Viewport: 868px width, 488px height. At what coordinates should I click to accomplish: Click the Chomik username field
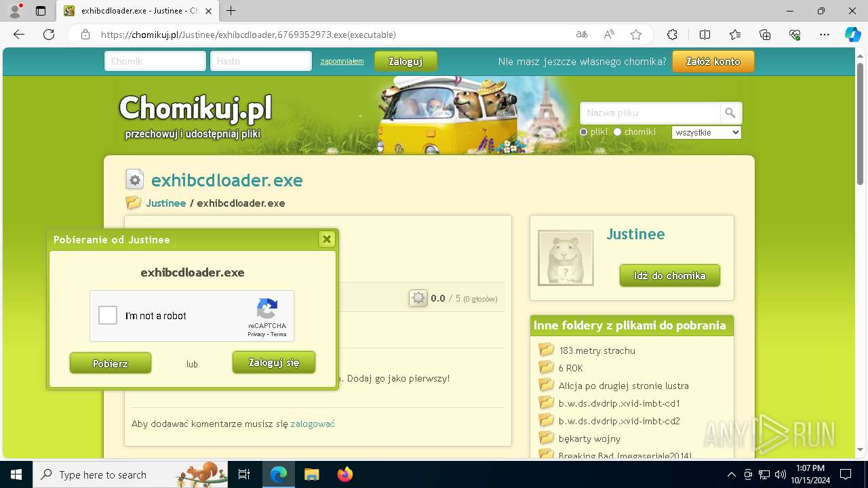tap(155, 61)
